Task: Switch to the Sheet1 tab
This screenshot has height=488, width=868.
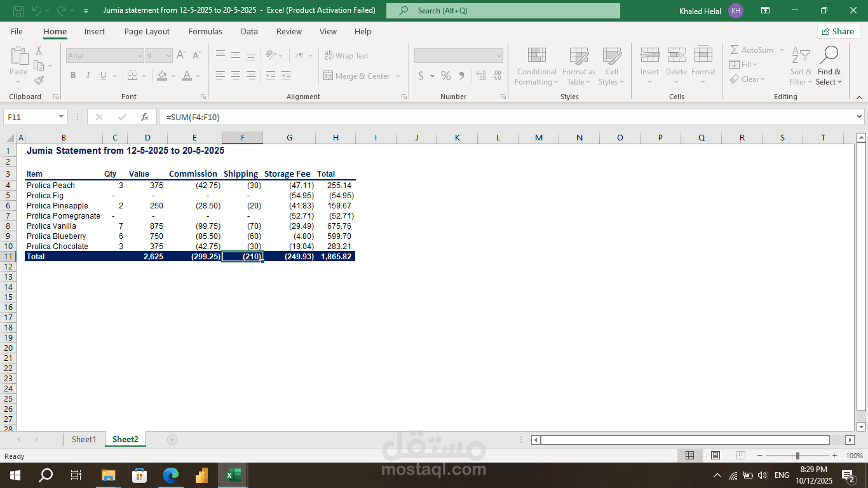Action: tap(84, 439)
